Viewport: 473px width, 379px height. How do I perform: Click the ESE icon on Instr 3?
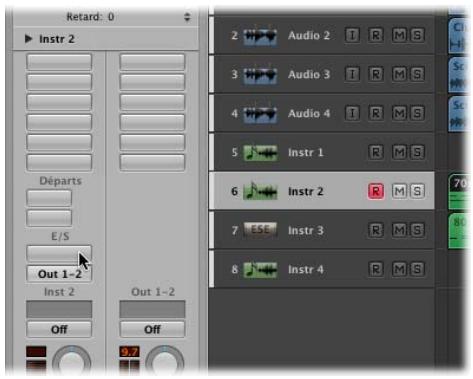point(260,230)
